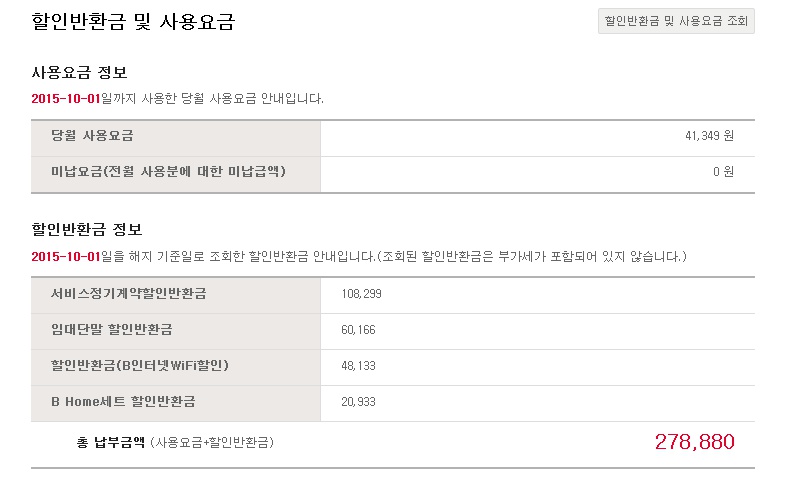Click red date in 할인반환금 정보 description

coord(66,257)
